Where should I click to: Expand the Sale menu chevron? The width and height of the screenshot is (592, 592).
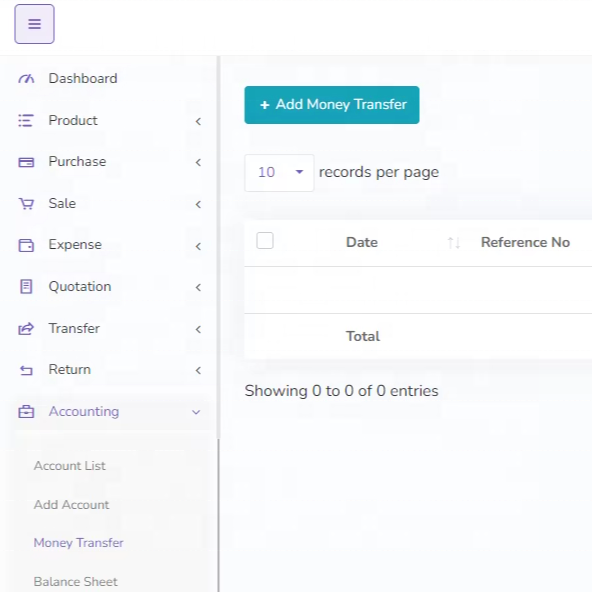click(198, 204)
